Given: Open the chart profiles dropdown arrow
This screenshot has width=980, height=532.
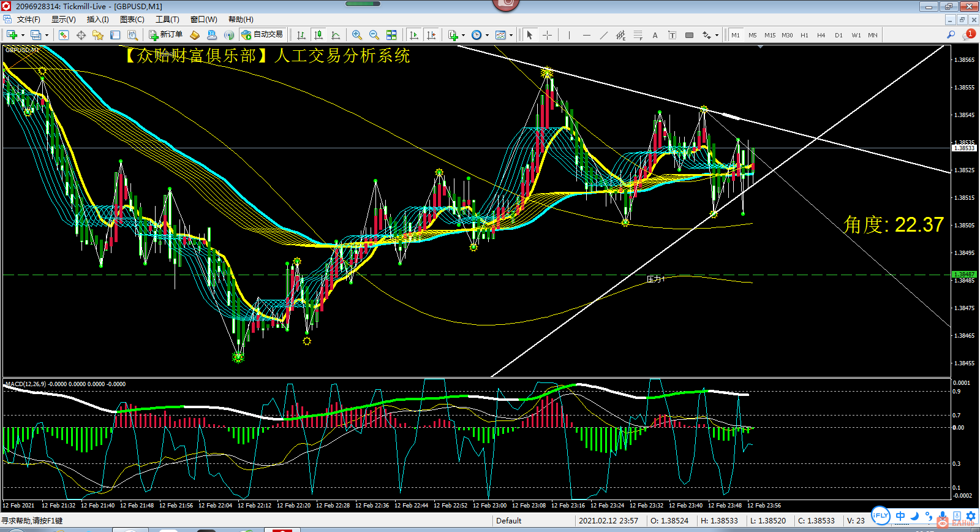Looking at the screenshot, I should click(x=47, y=35).
